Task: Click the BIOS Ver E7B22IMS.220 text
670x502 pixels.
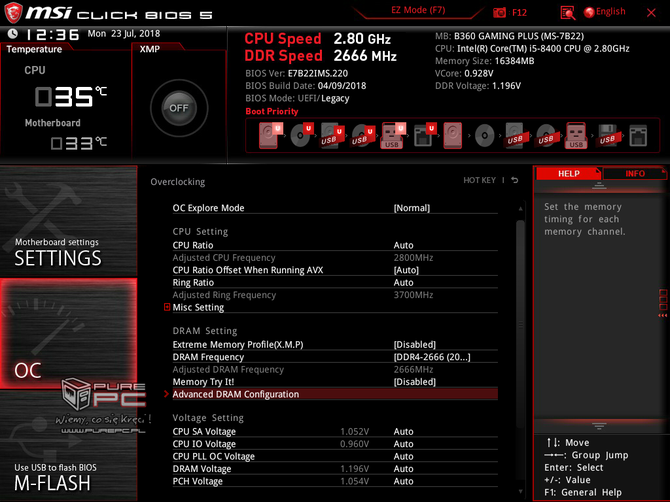Action: [x=297, y=73]
